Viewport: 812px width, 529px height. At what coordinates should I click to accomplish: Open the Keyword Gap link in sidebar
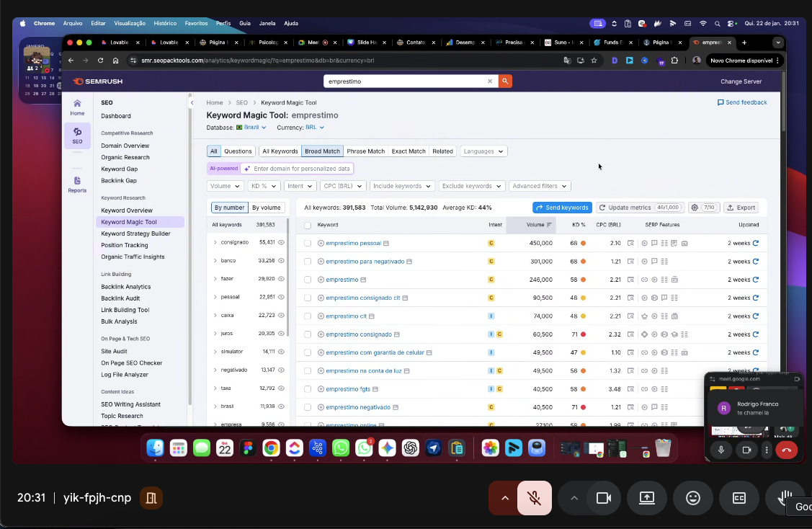[119, 169]
